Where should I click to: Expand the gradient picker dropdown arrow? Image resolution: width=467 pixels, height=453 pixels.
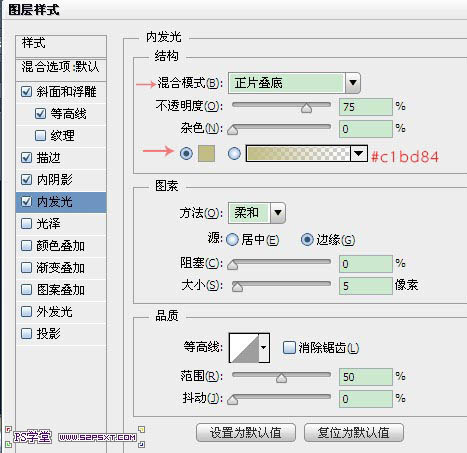(x=359, y=154)
